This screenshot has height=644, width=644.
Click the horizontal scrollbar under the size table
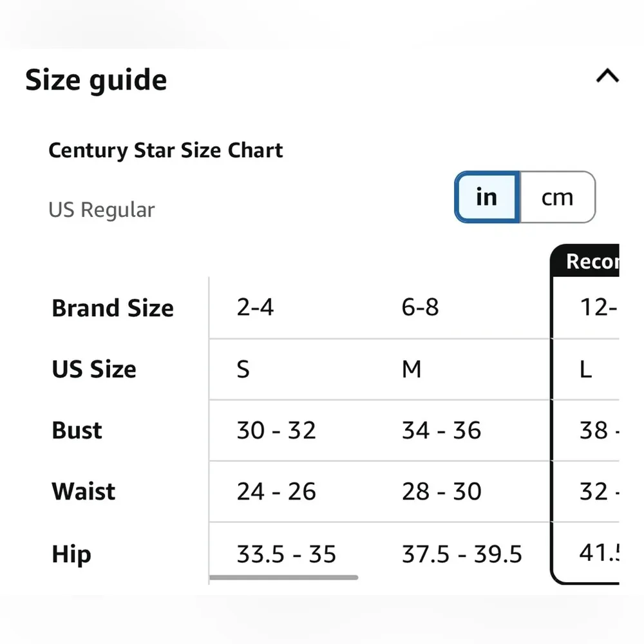(284, 578)
